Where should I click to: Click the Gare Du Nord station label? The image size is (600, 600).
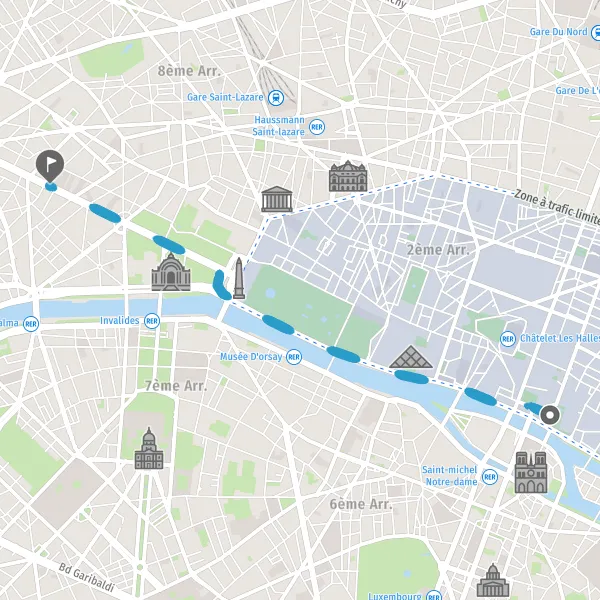tap(558, 32)
